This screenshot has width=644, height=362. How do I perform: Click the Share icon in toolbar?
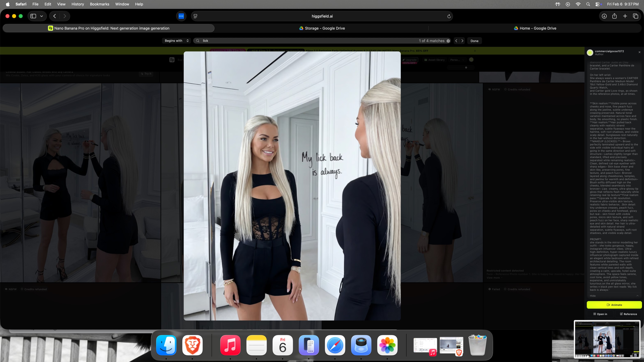coord(614,16)
